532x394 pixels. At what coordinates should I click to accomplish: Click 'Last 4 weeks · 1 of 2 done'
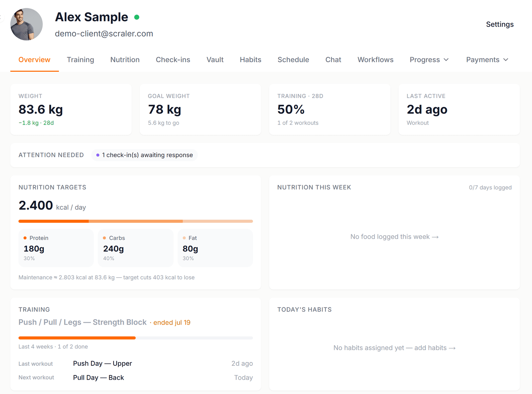click(x=53, y=346)
